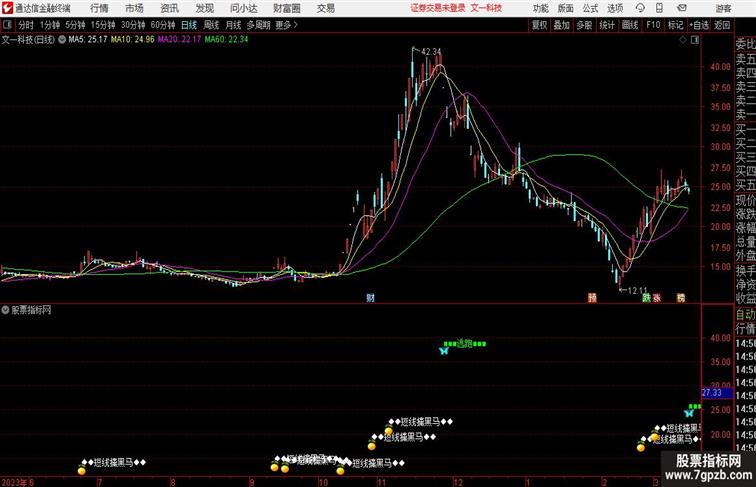Switch to the 60分钟 period tab
Screen dimensions: 756x487
[163, 25]
